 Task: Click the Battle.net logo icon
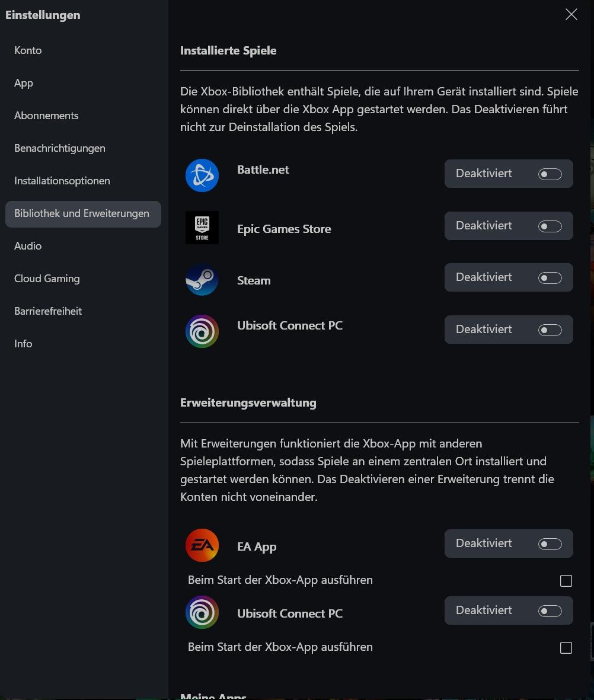click(202, 175)
